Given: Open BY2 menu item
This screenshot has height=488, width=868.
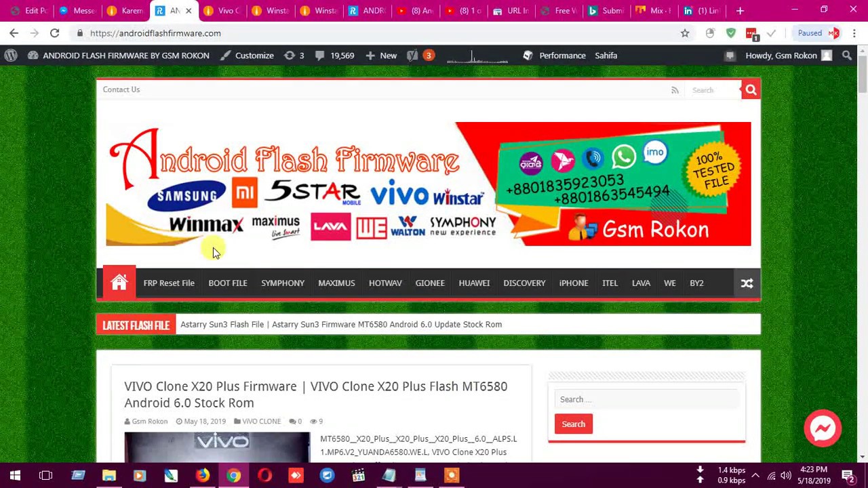Looking at the screenshot, I should coord(696,283).
